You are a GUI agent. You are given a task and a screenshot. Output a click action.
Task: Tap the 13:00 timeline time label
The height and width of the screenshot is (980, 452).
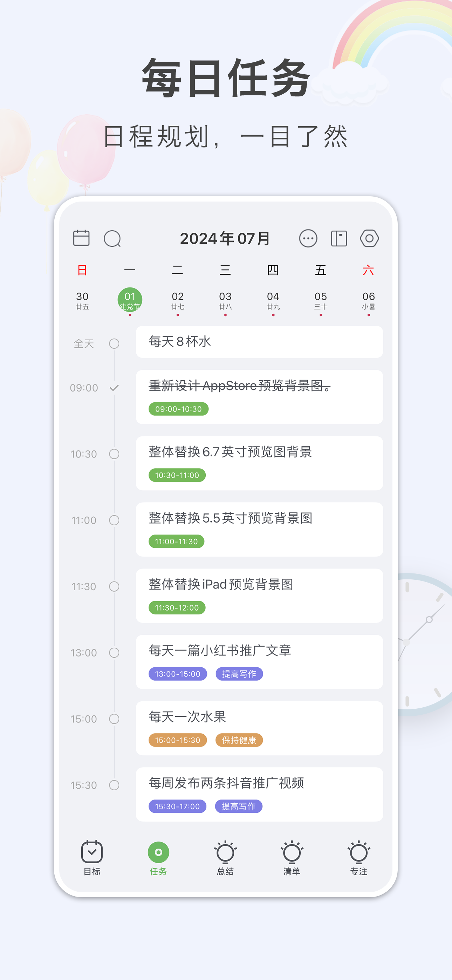(x=84, y=652)
